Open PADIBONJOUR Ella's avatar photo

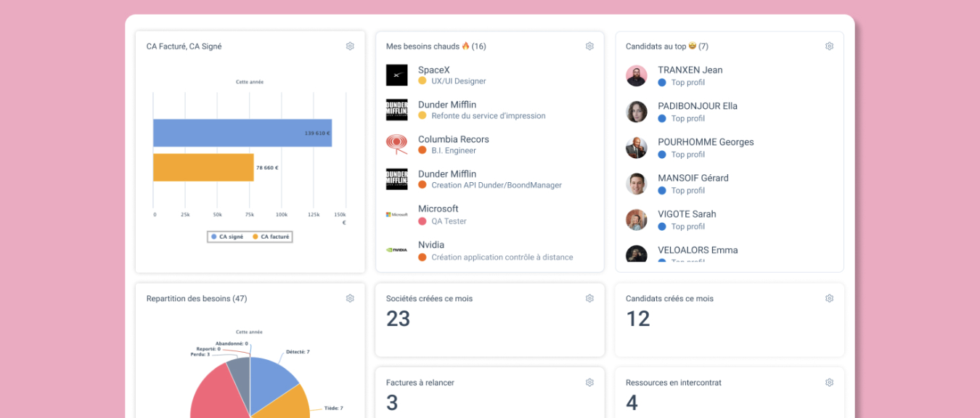point(637,112)
